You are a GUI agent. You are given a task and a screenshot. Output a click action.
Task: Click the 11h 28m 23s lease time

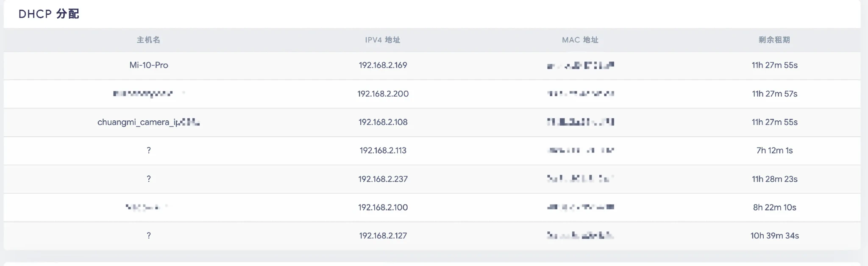point(774,179)
